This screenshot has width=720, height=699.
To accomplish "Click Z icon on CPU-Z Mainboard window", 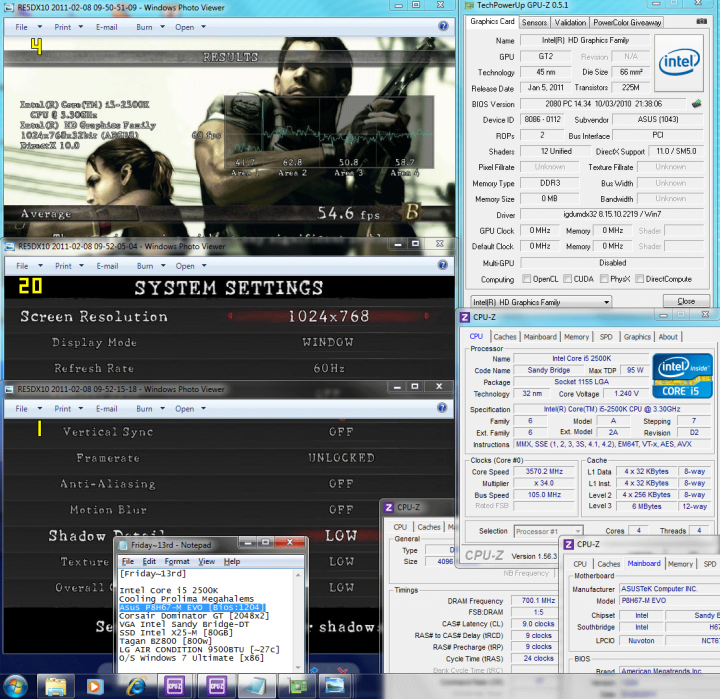I will point(568,544).
